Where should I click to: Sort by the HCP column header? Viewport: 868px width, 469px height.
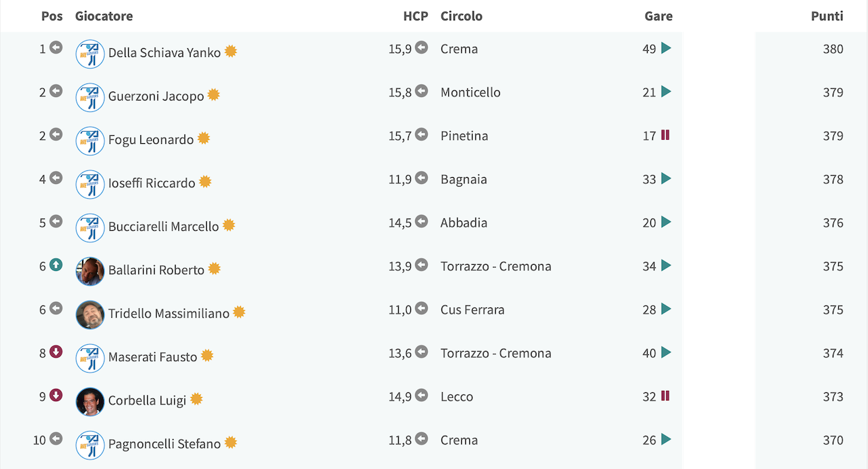point(416,16)
